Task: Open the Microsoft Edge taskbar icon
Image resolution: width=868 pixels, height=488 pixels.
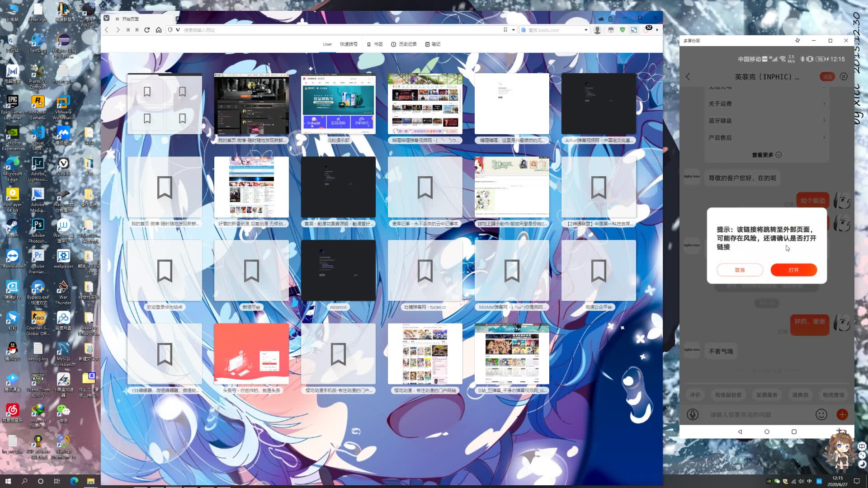Action: click(x=74, y=481)
